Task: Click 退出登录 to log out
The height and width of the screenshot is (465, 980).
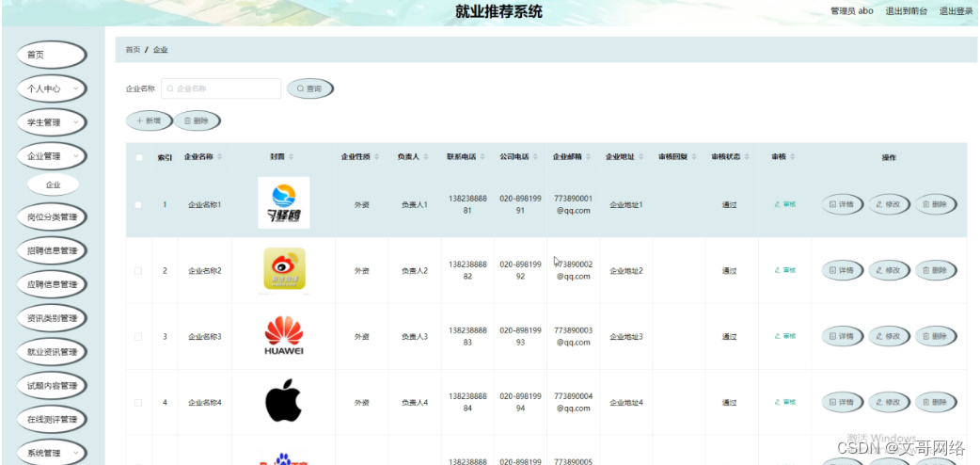Action: click(x=956, y=11)
